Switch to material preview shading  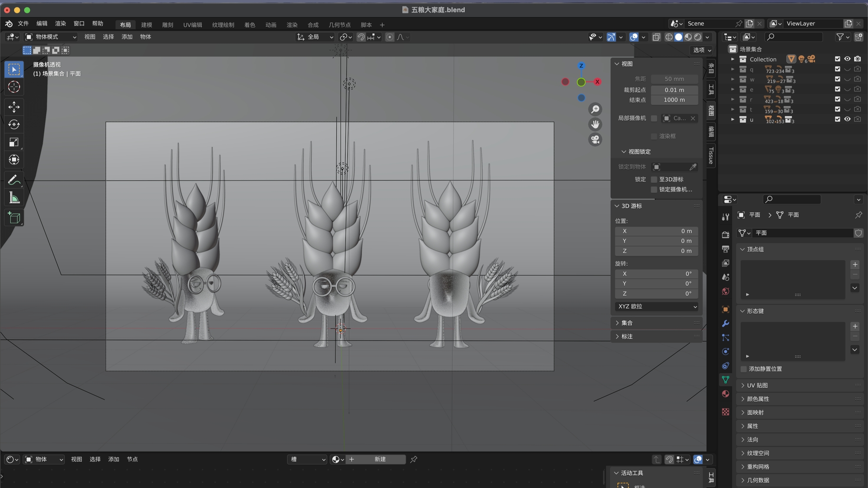(688, 37)
